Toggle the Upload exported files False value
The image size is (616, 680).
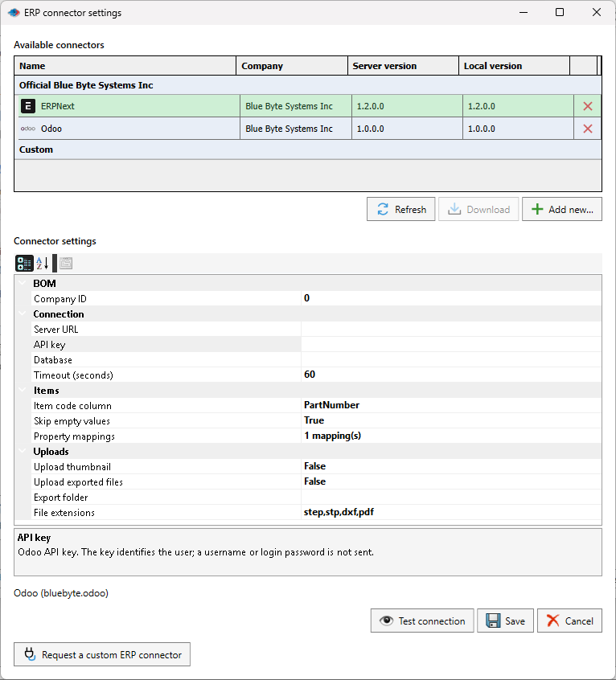(x=451, y=481)
